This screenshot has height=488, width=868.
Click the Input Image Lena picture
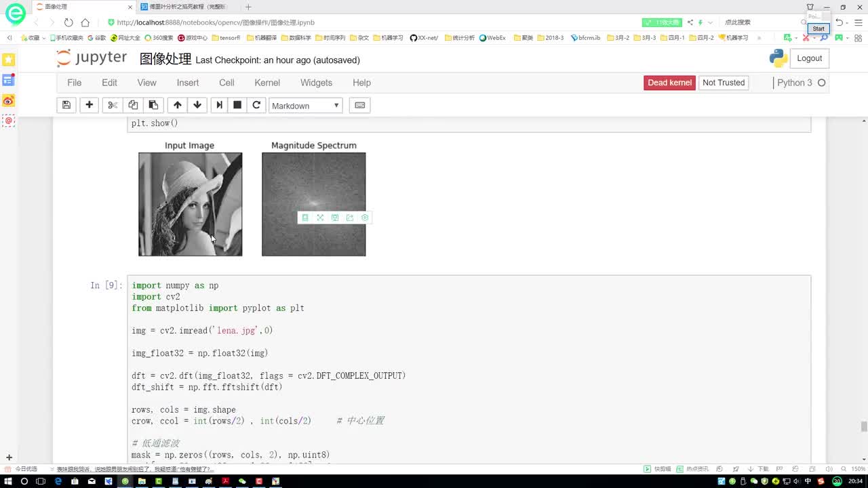click(x=190, y=204)
